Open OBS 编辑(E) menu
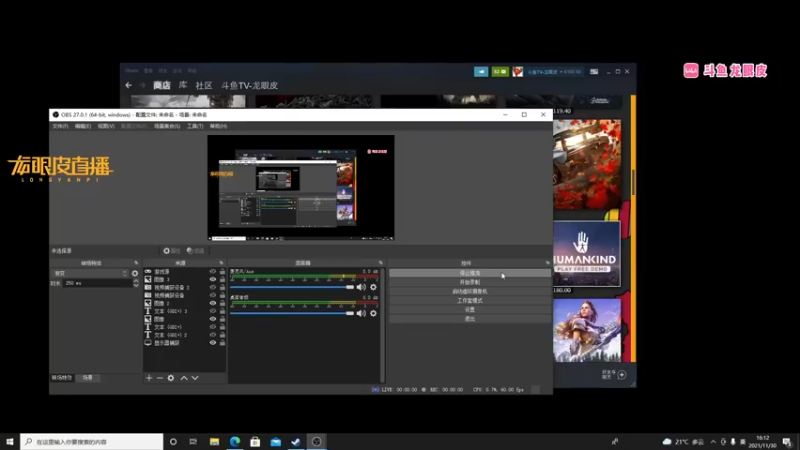 point(83,126)
